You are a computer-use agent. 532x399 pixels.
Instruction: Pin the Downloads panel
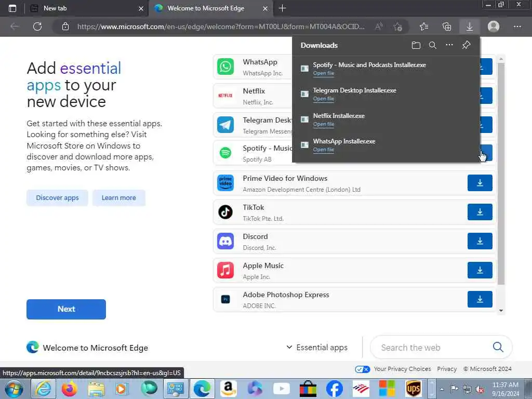coord(466,45)
